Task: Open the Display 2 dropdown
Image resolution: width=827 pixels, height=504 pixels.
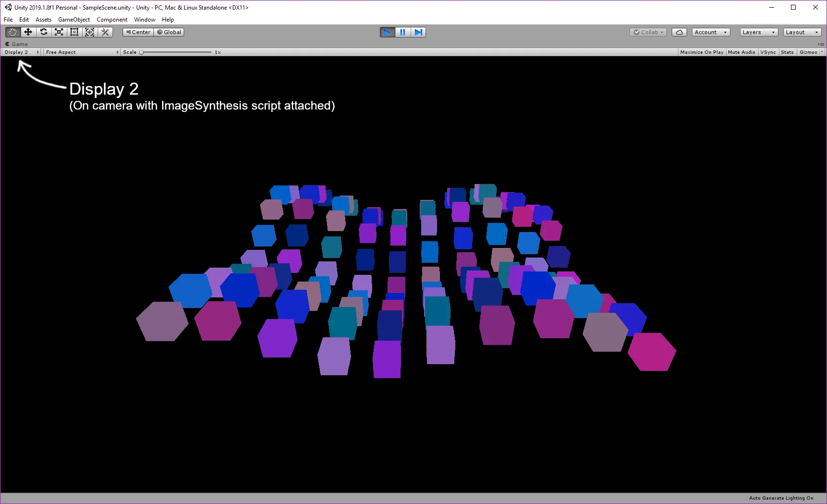Action: (x=22, y=52)
